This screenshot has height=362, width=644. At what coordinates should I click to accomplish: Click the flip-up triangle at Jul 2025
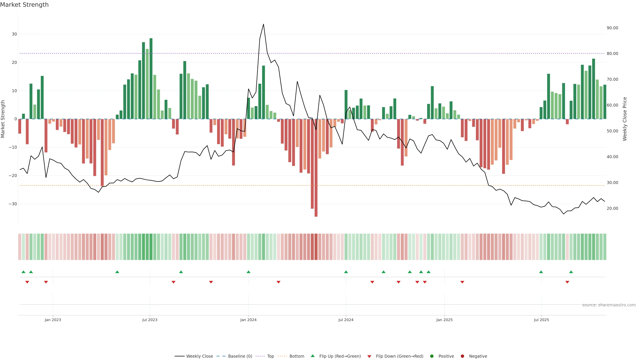tap(541, 272)
